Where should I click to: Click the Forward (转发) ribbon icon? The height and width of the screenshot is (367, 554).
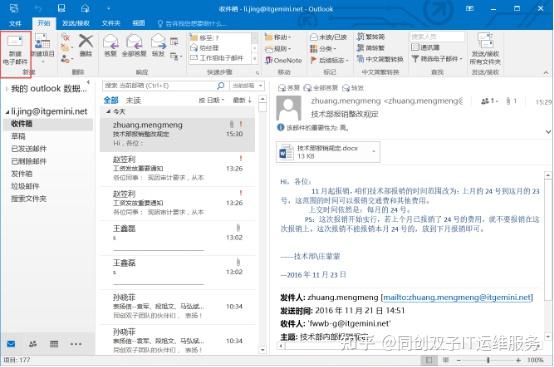point(158,45)
